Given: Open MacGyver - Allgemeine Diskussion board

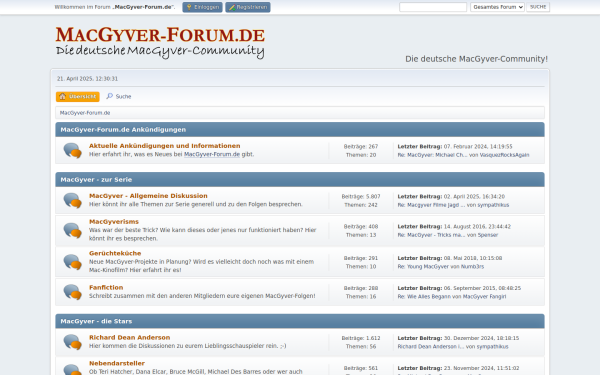Looking at the screenshot, I should tap(148, 196).
